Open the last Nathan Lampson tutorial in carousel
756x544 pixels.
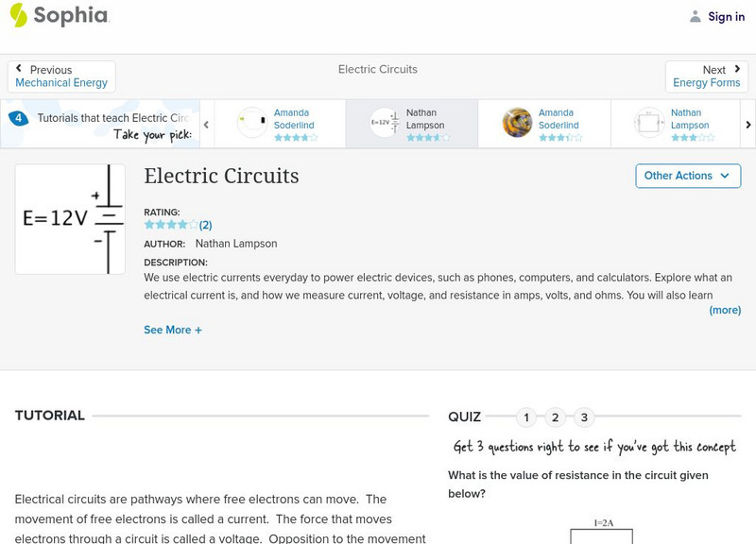point(650,123)
